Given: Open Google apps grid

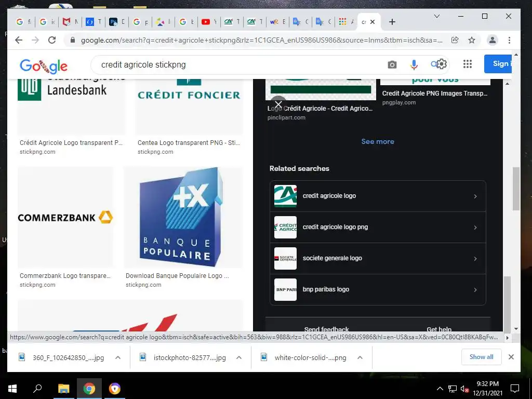Looking at the screenshot, I should 467,64.
